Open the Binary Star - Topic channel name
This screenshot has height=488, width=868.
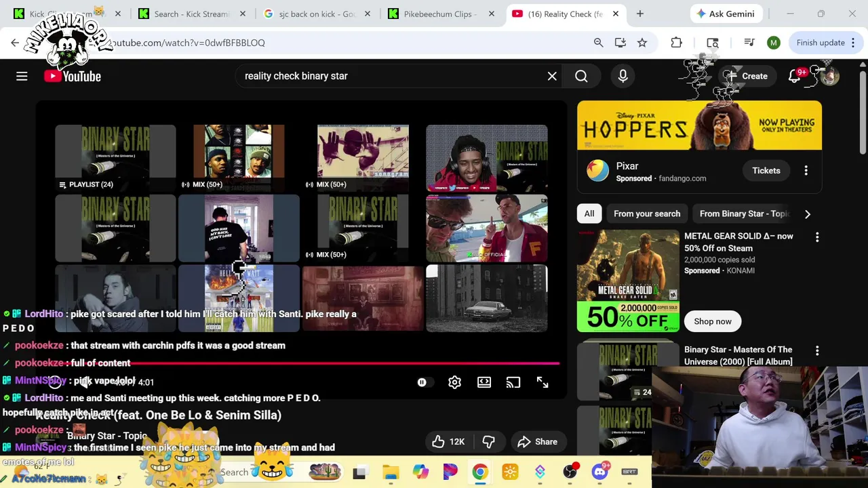coord(107,436)
